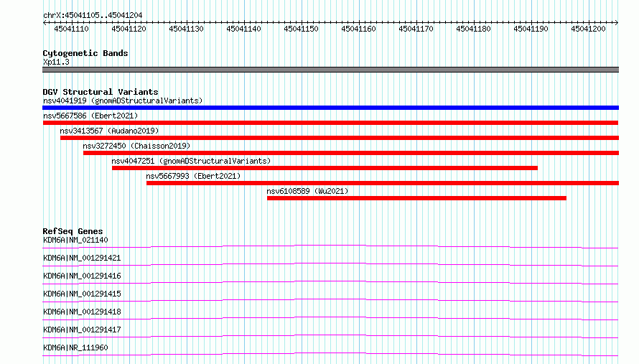The width and height of the screenshot is (639, 364).
Task: Click the Cytogenetic Bands track title
Action: pyautogui.click(x=85, y=53)
